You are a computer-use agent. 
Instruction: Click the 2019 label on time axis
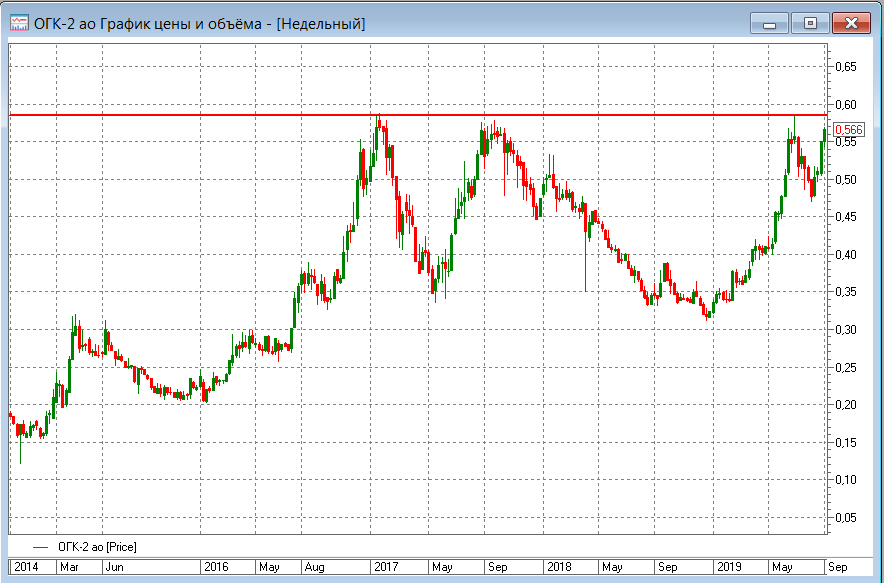pyautogui.click(x=729, y=567)
